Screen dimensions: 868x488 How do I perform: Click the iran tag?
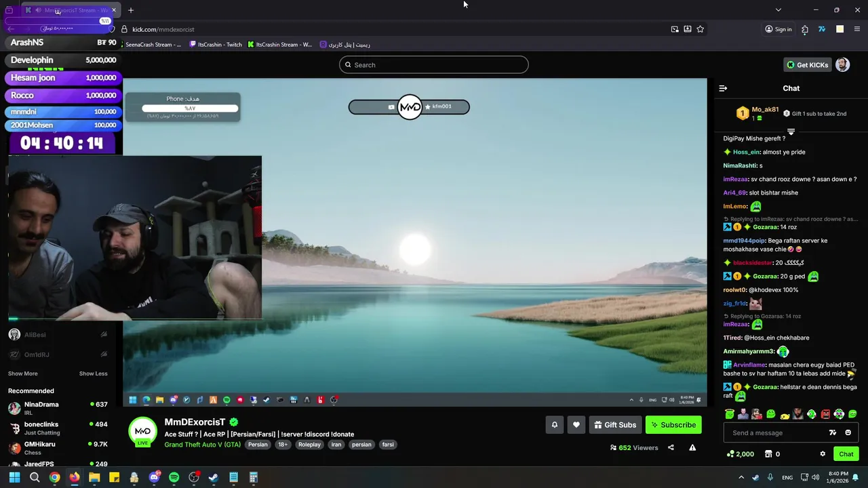[x=336, y=445]
